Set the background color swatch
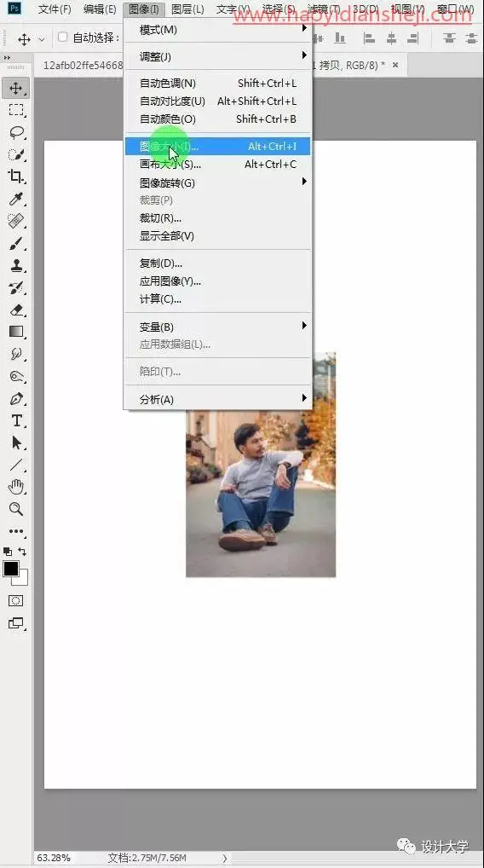This screenshot has height=868, width=484. coord(22,580)
